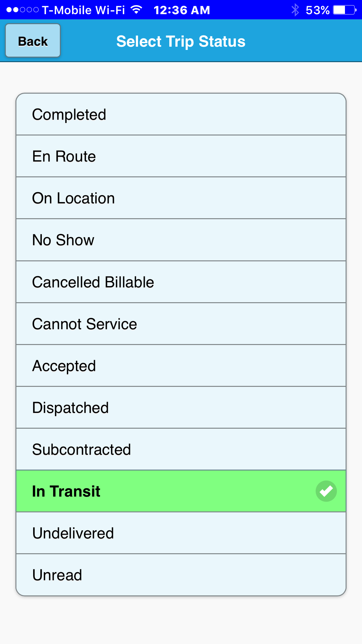Select Cannot Service status
This screenshot has width=362, height=644.
pos(181,324)
